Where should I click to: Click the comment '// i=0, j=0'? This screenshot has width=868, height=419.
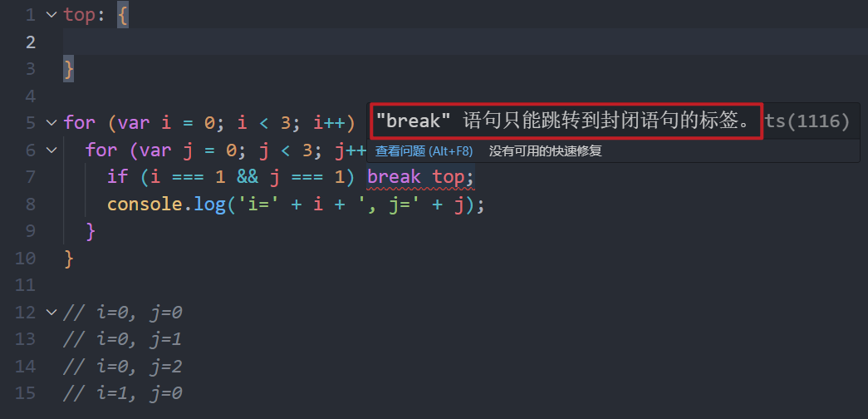point(123,313)
